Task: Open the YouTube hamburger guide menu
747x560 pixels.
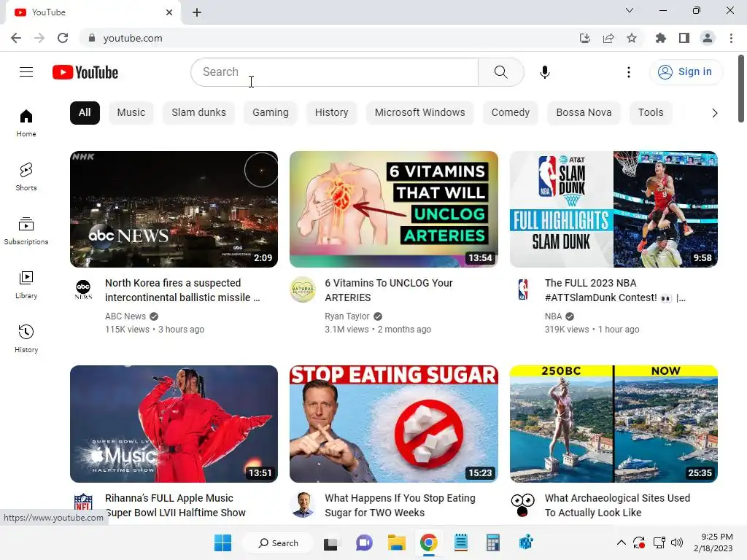Action: click(26, 72)
